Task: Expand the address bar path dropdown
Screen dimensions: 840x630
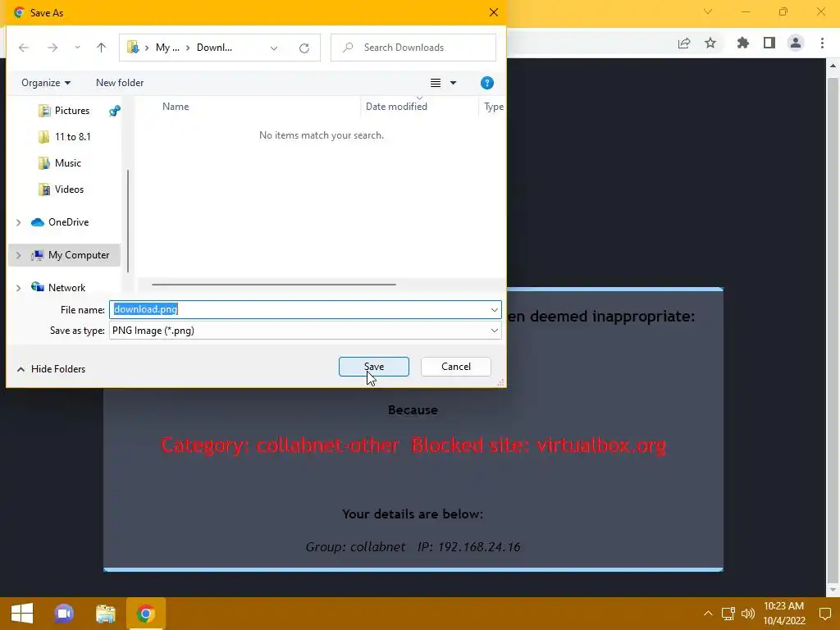Action: [x=274, y=48]
